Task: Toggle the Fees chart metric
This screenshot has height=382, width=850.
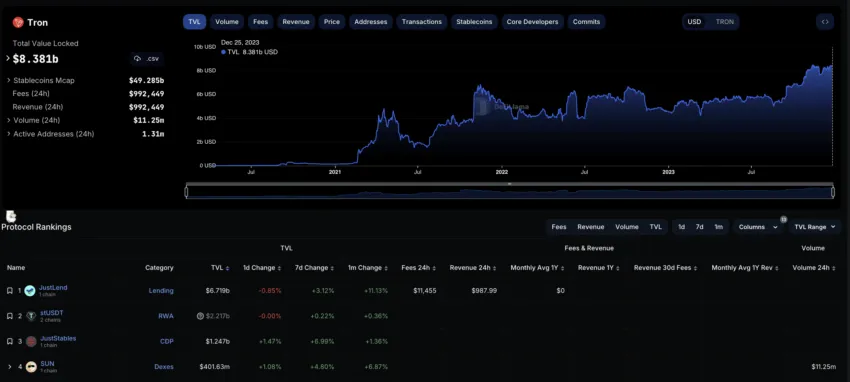Action: (x=261, y=22)
